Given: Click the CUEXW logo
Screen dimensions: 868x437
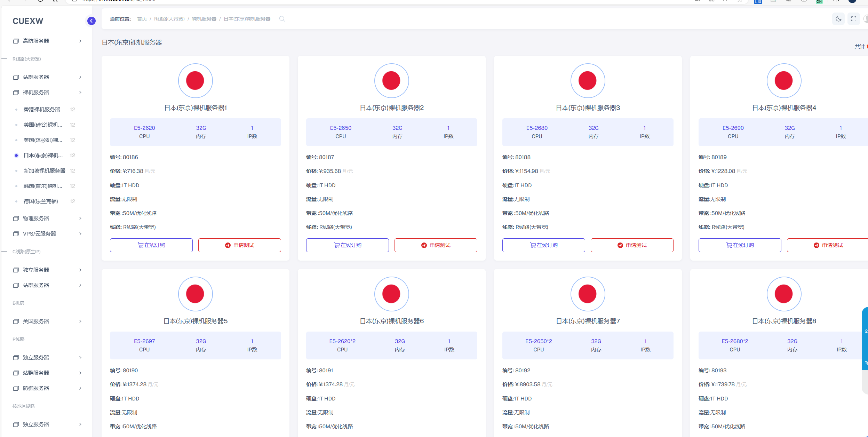Looking at the screenshot, I should [28, 21].
